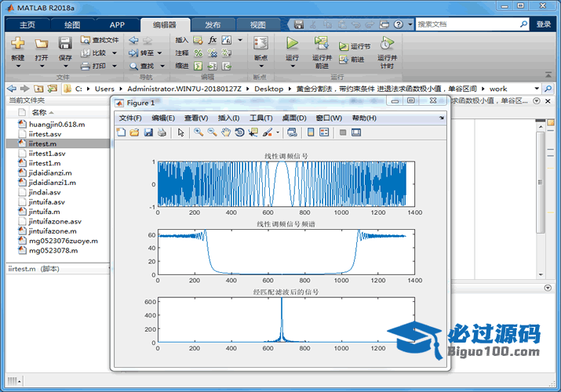561x392 pixels.
Task: Expand the Print dropdown arrow in the ribbon
Action: pyautogui.click(x=115, y=66)
